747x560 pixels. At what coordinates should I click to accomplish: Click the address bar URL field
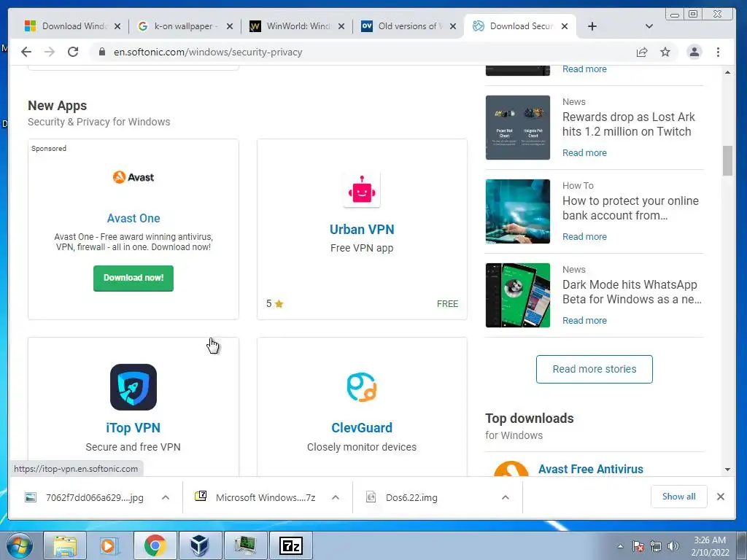tap(362, 52)
